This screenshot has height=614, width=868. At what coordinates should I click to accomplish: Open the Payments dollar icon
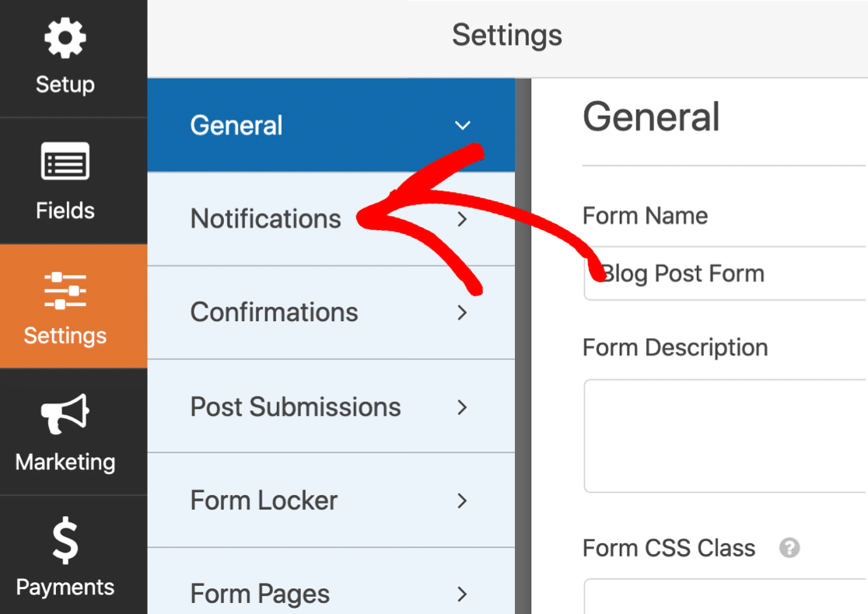(x=65, y=542)
